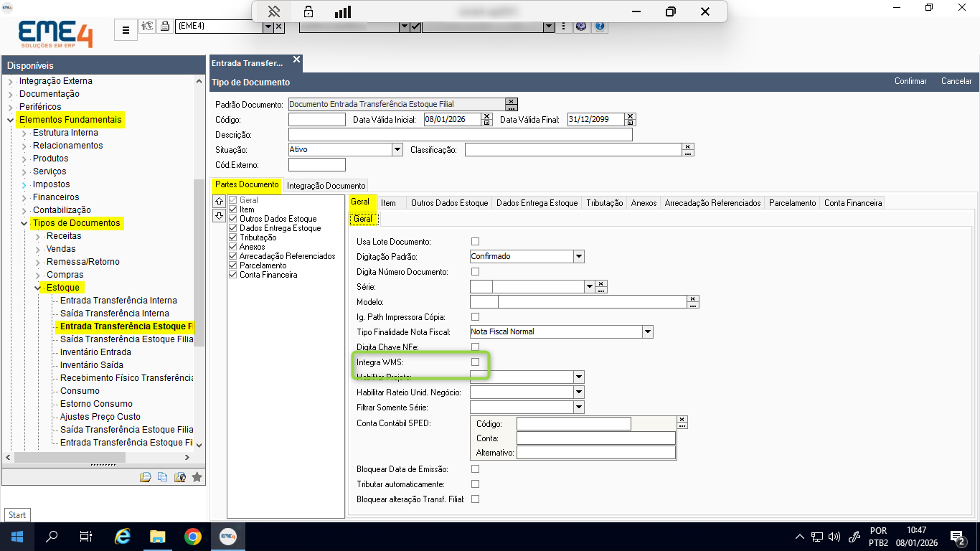Launch Google Chrome from the taskbar
The image size is (980, 551).
192,536
